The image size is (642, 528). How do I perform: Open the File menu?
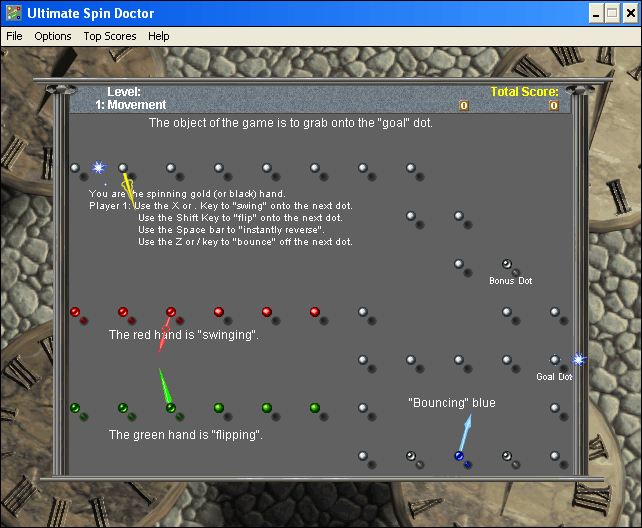click(14, 36)
